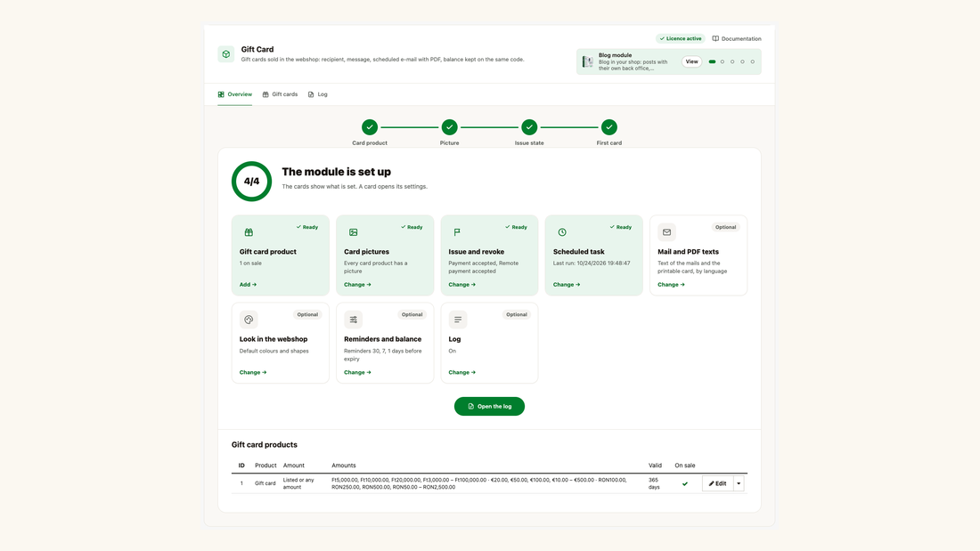Click the flag icon on Issue and revoke card

pos(457,232)
